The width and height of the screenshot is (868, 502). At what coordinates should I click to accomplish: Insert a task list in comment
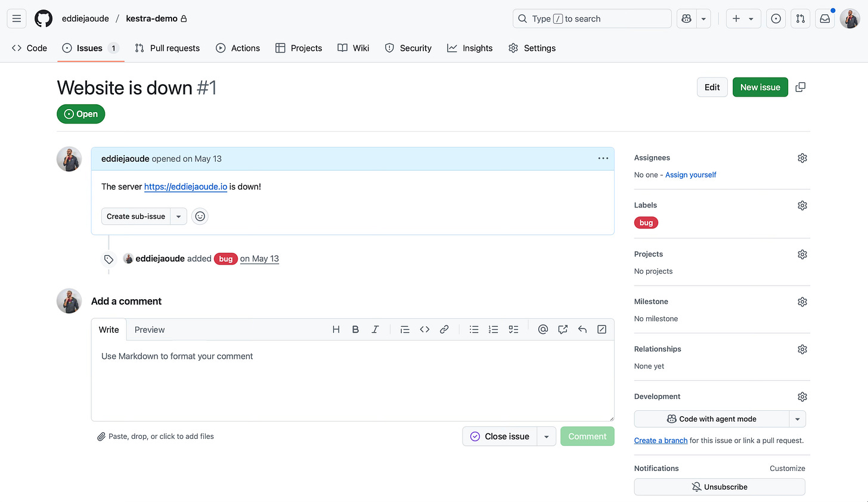coord(513,330)
